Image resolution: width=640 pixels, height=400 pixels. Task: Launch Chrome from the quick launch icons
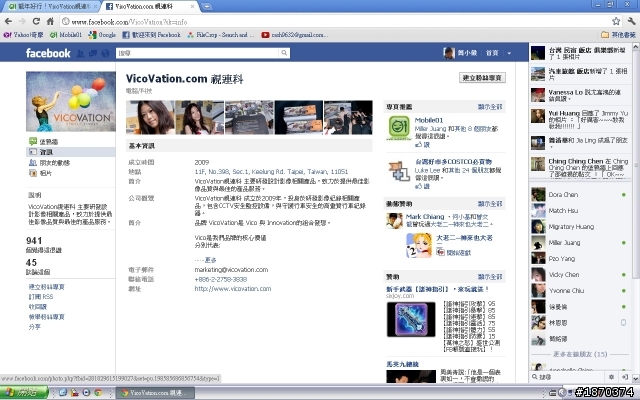pyautogui.click(x=98, y=393)
